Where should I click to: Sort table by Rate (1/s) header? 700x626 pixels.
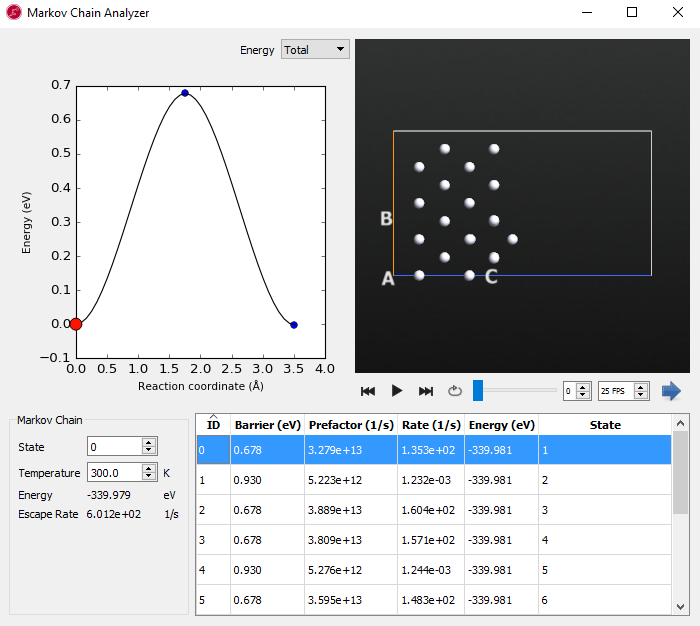[x=431, y=425]
